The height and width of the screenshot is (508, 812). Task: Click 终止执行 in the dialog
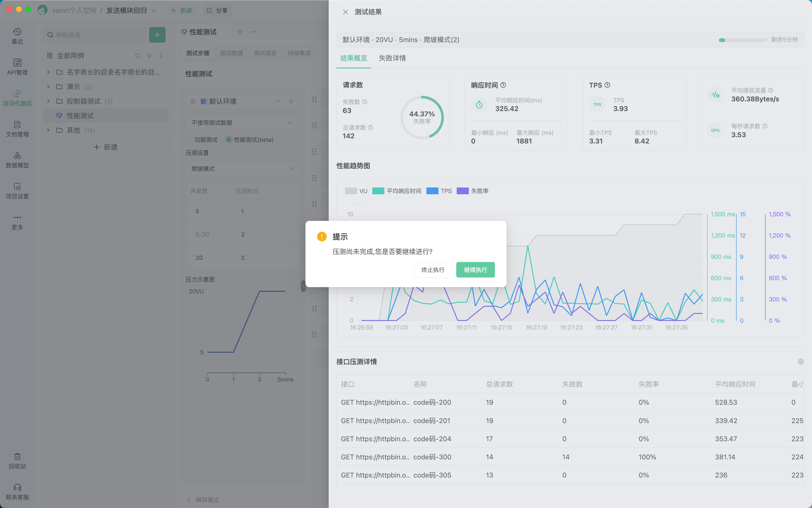[433, 270]
